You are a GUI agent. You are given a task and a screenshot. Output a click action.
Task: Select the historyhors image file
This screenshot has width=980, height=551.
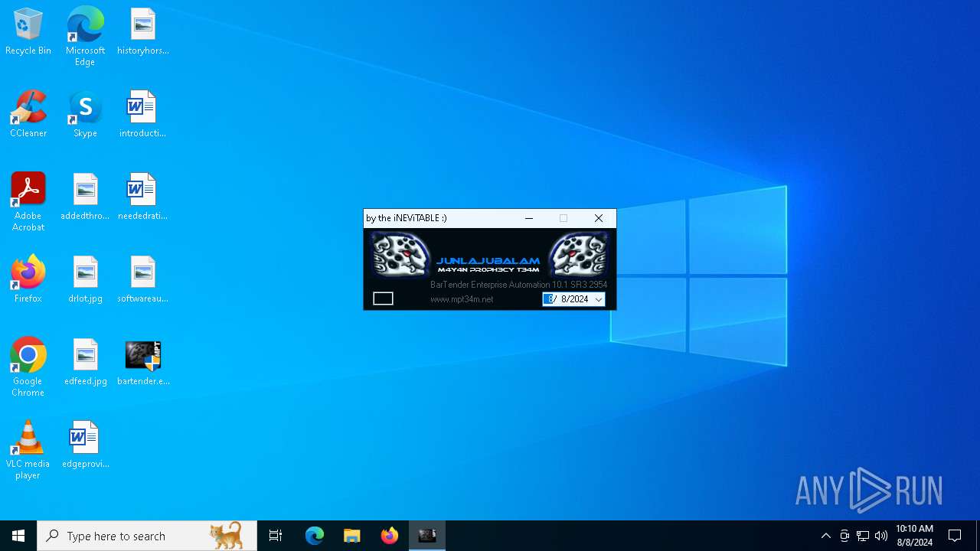[142, 32]
